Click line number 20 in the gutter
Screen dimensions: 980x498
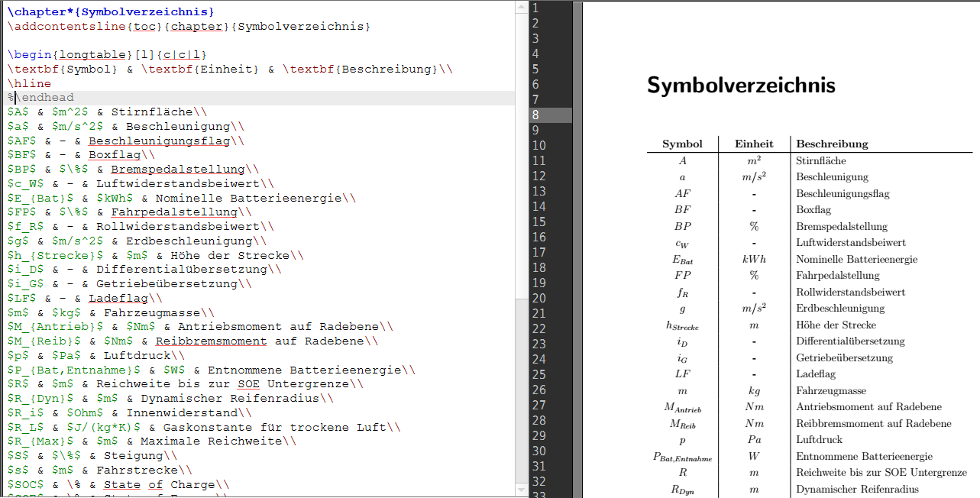540,299
